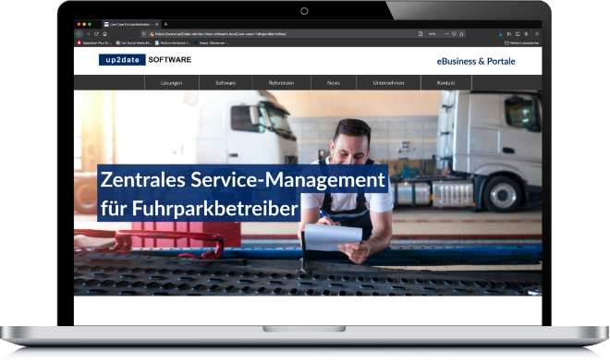This screenshot has height=364, width=610.
Task: Bookmark this page with the star icon
Action: 462,34
